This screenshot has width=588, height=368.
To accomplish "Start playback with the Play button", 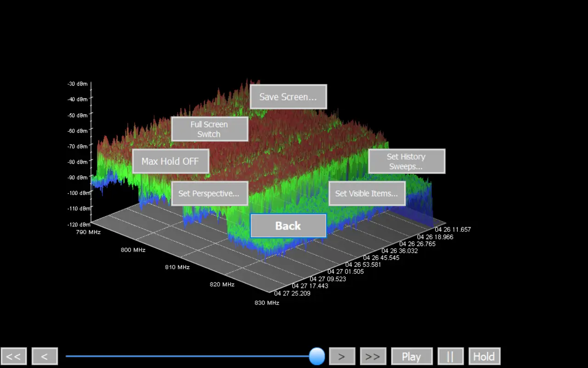I will 412,356.
